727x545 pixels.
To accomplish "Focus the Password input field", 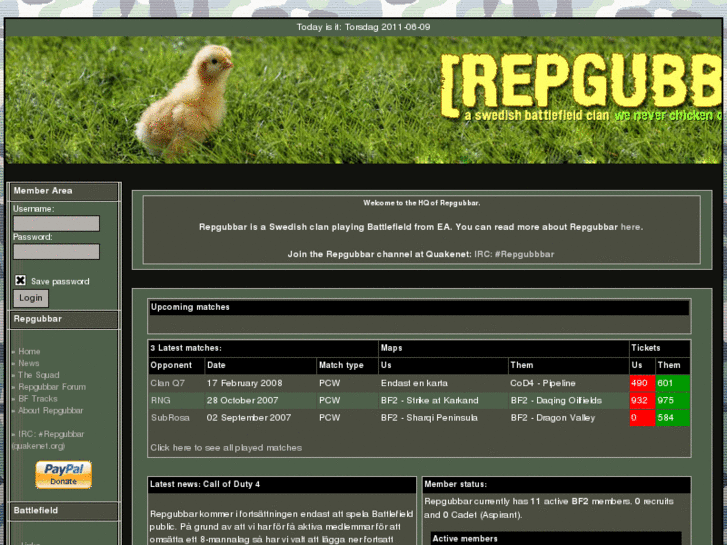I will 56,251.
